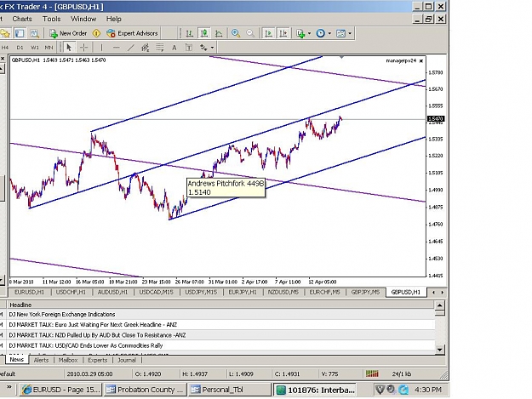Select the vertical line tool
Image resolution: width=532 pixels, height=399 pixels.
[x=101, y=47]
